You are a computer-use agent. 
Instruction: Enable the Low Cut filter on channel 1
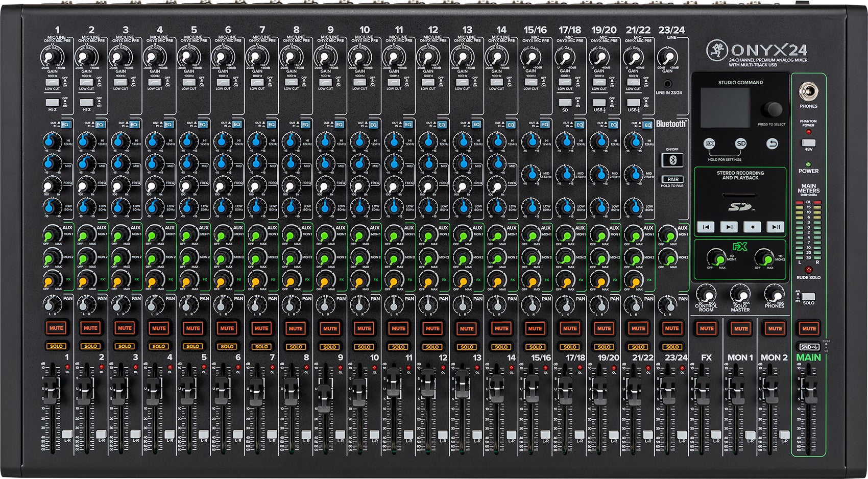point(52,82)
